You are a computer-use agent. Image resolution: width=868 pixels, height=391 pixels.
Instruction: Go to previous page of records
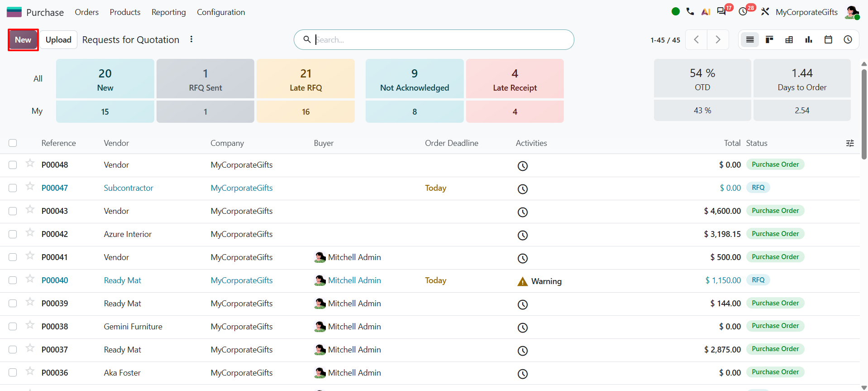(696, 40)
